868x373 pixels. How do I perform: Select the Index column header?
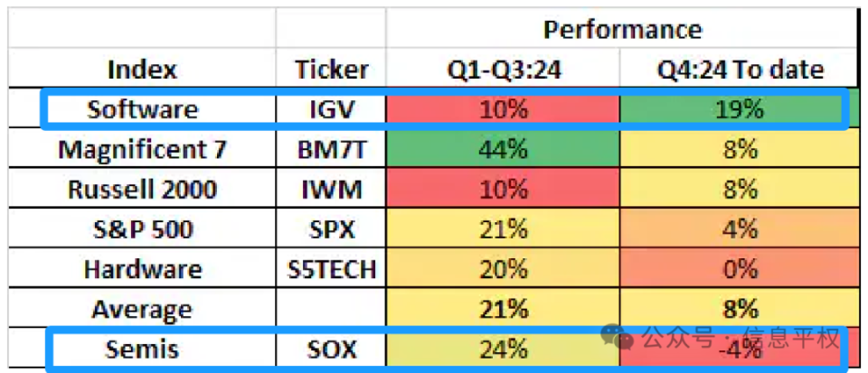tap(142, 70)
